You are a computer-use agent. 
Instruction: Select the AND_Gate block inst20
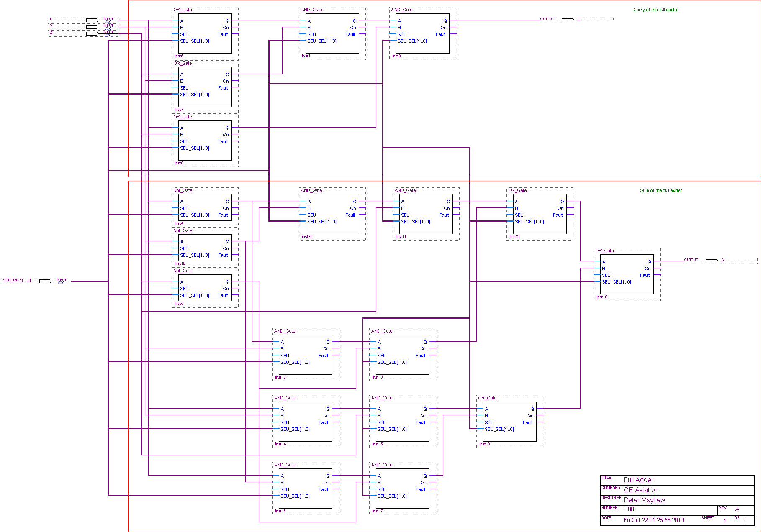tap(332, 214)
